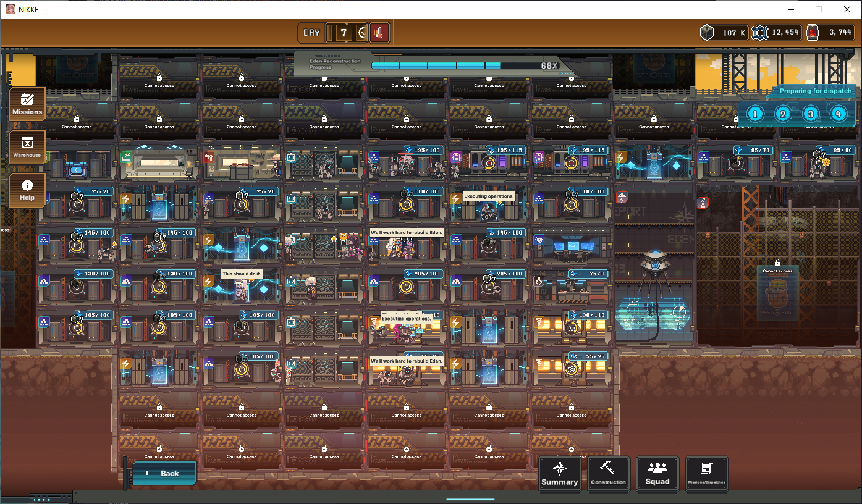Select dispatch slot 1
This screenshot has height=504, width=862.
pyautogui.click(x=755, y=114)
